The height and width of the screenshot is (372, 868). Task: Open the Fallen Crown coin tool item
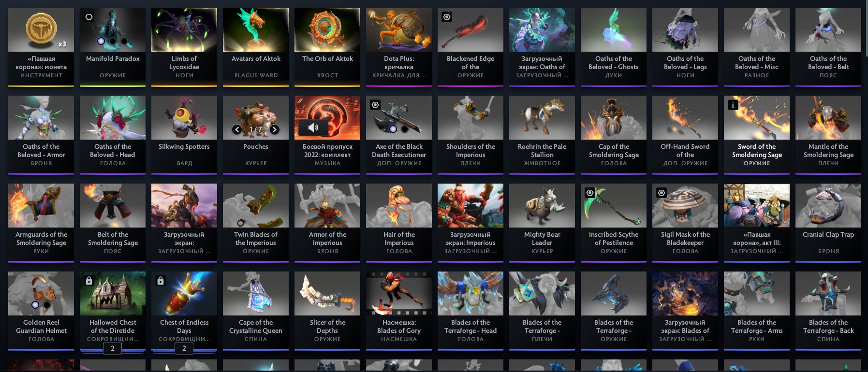click(41, 47)
